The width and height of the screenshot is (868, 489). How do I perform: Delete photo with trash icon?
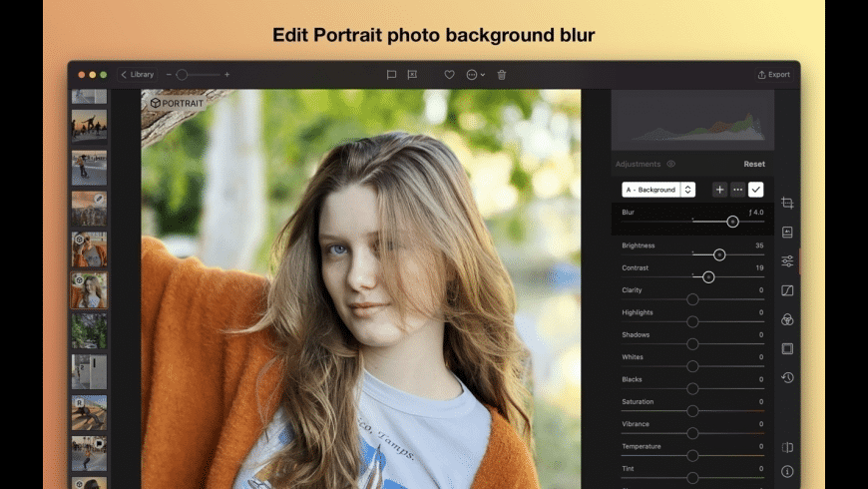[x=502, y=74]
